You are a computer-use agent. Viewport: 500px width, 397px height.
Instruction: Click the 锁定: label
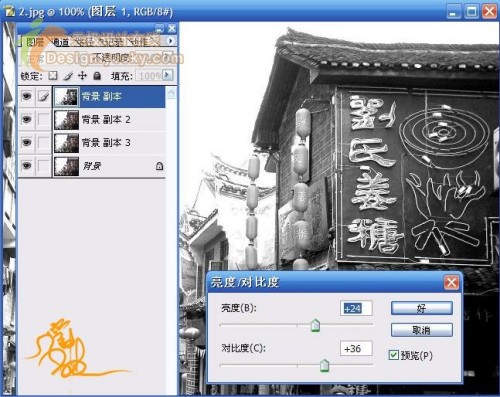[x=32, y=76]
